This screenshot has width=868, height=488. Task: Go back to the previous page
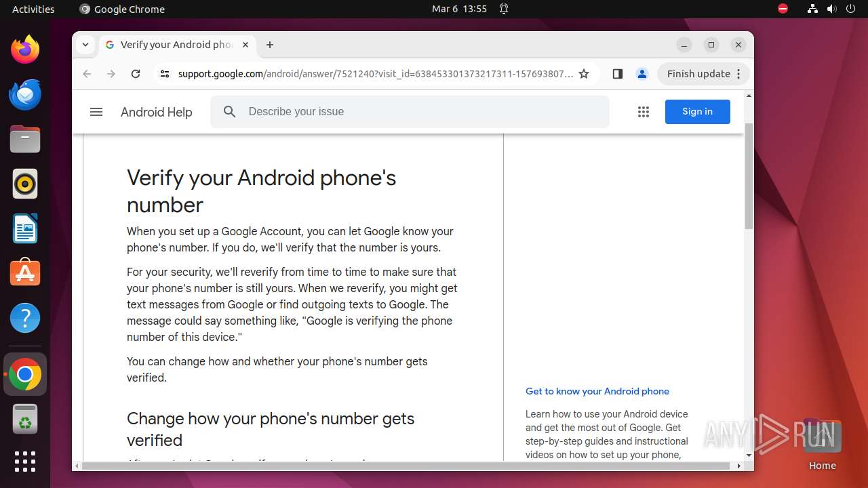(x=87, y=74)
